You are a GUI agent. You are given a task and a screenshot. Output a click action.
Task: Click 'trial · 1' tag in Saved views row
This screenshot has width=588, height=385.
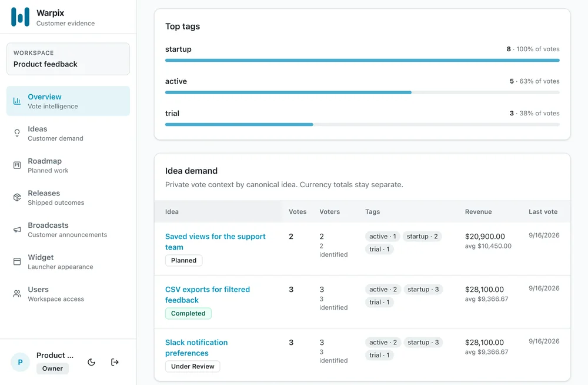[x=379, y=249]
